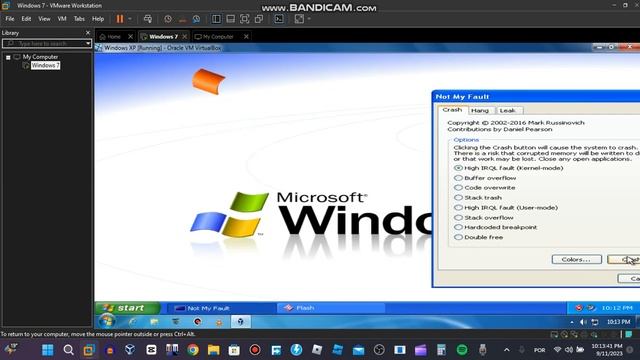Open the File menu
640x360 pixels.
(10, 19)
